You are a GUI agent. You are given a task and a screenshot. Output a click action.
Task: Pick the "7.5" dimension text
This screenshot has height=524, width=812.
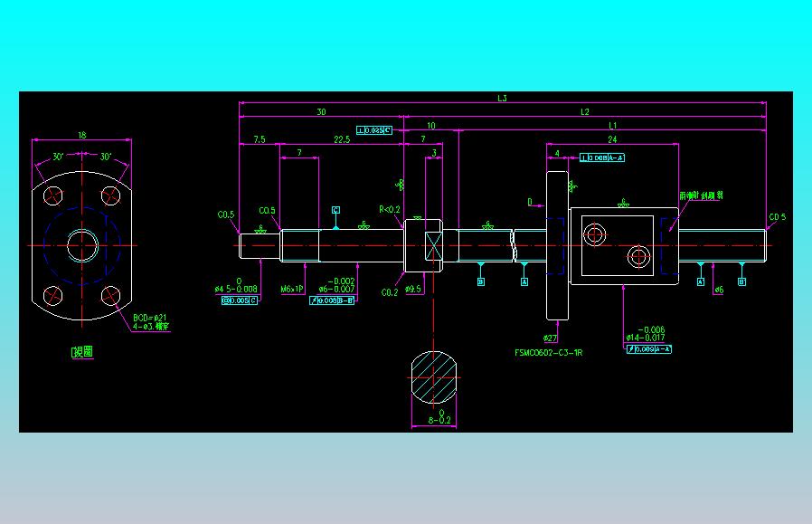[260, 139]
